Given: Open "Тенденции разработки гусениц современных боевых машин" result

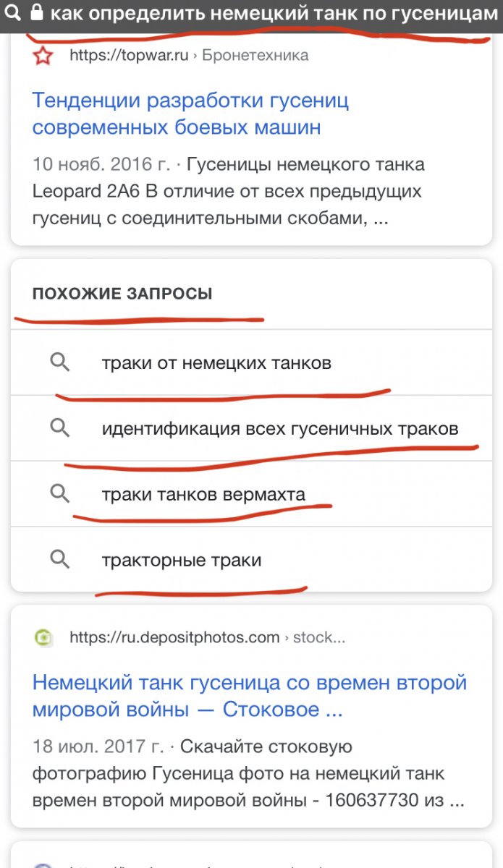Looking at the screenshot, I should point(190,114).
